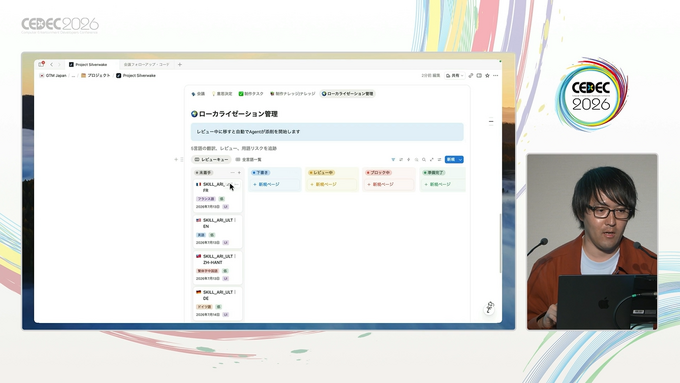Click the レビュー中 column status label

click(321, 173)
